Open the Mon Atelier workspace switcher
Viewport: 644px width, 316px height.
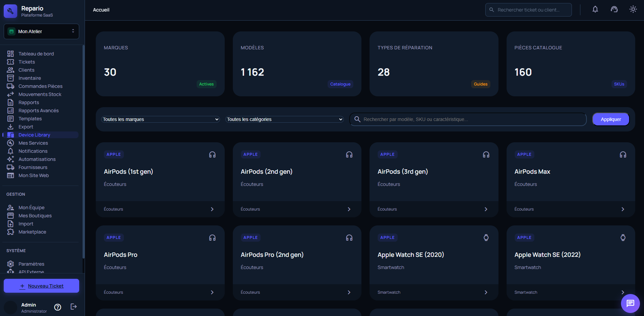click(41, 31)
